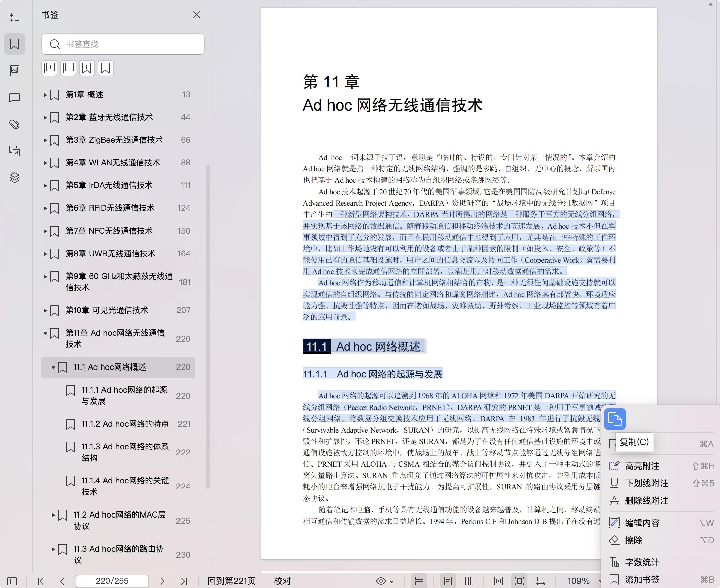The width and height of the screenshot is (720, 588).
Task: Click the bookmarks panel vertical scrollbar
Action: click(x=208, y=327)
